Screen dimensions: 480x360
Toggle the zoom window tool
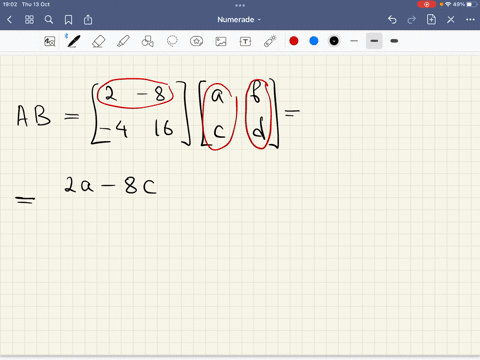50,41
